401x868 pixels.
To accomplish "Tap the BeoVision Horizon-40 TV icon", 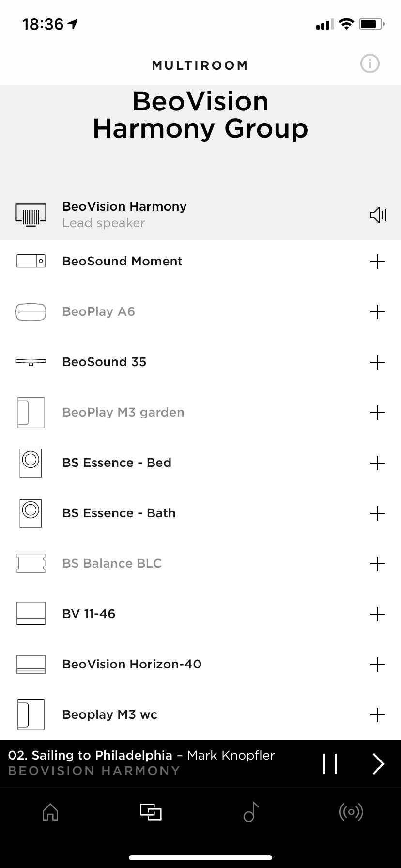I will coord(31,664).
